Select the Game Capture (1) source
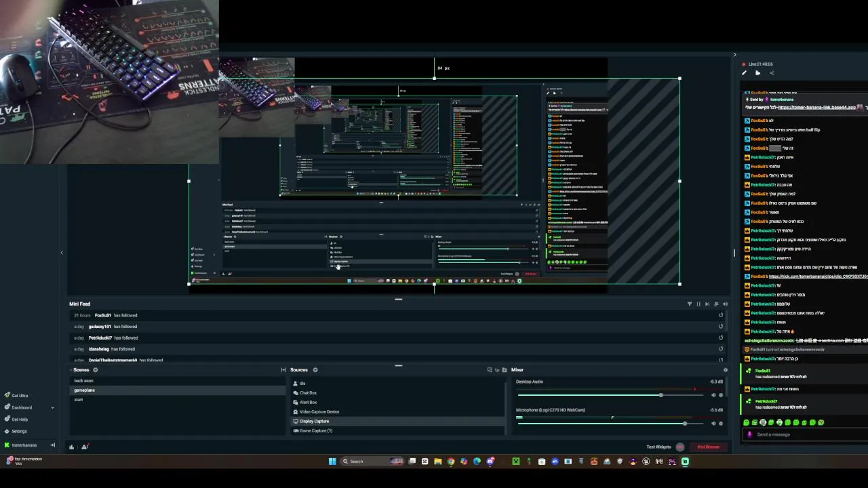 pyautogui.click(x=398, y=431)
